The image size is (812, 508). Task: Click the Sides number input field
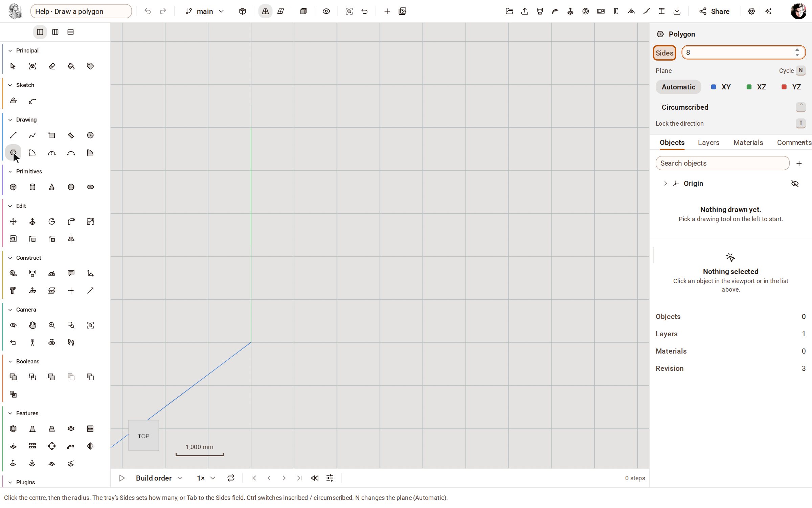(743, 52)
